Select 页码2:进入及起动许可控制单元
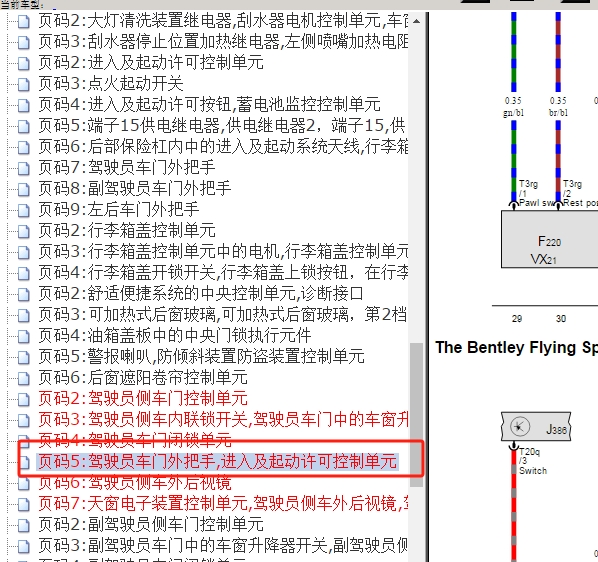The width and height of the screenshot is (598, 562). point(151,63)
